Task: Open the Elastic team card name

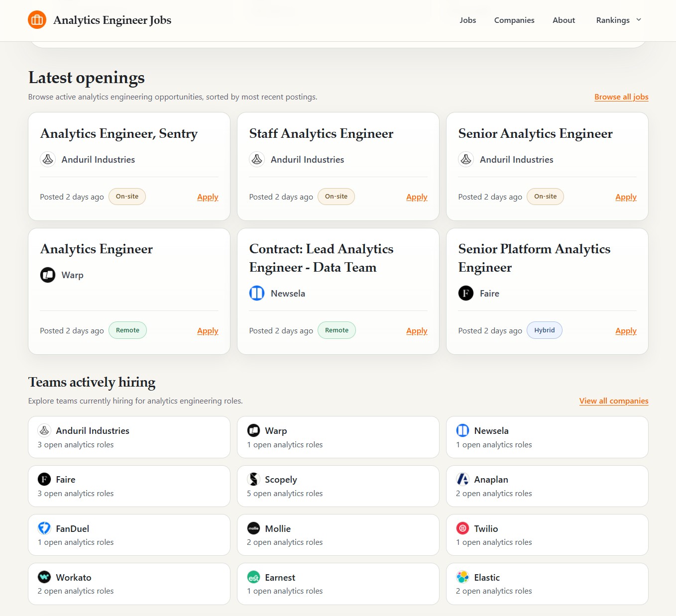Action: [x=487, y=578]
